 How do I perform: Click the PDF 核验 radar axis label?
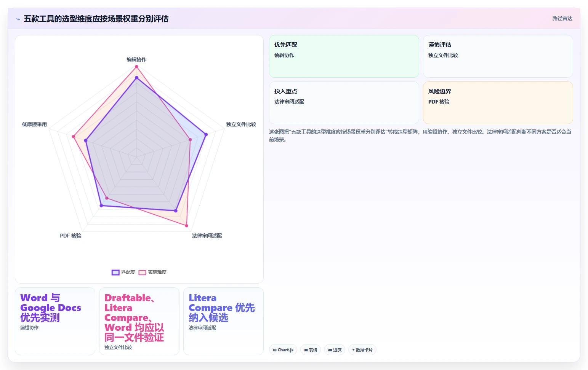pos(70,236)
